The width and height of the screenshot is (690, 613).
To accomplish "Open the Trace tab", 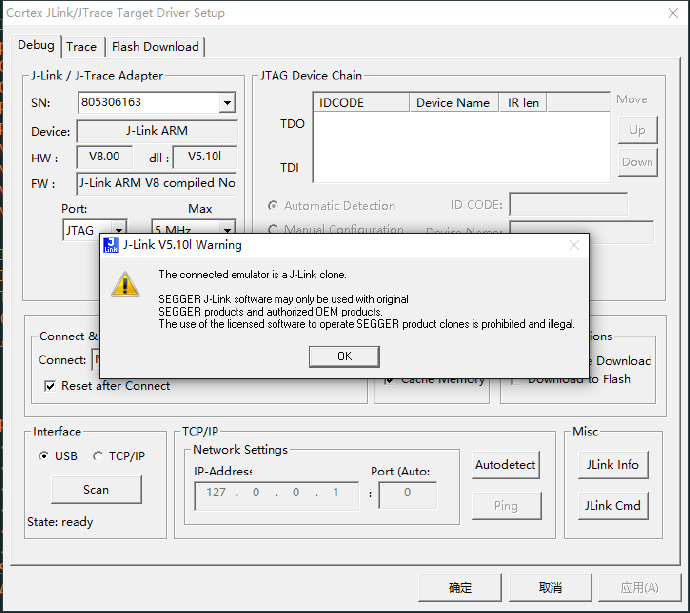I will pos(82,47).
